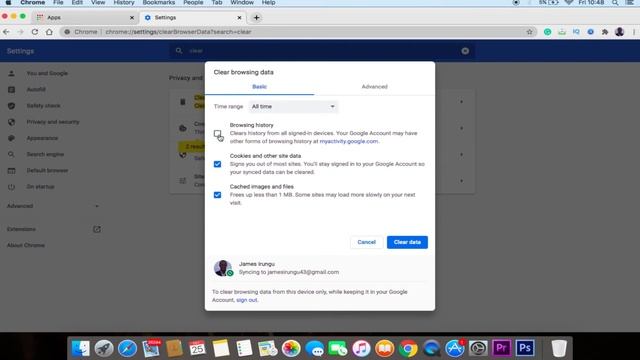Open the Time range dropdown

tap(293, 107)
